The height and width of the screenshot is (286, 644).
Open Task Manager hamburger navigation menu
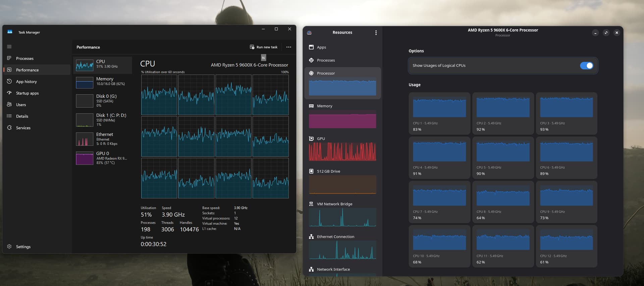9,47
